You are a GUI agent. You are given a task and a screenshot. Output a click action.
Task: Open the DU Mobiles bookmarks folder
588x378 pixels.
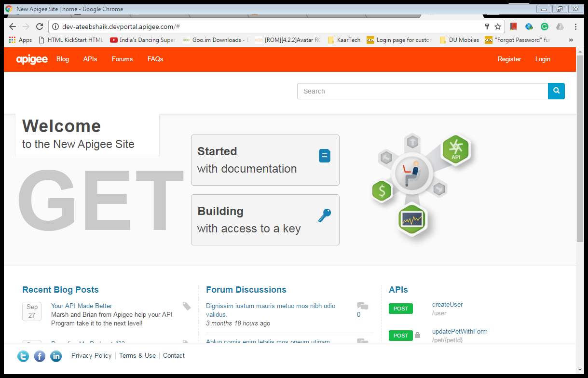[459, 40]
